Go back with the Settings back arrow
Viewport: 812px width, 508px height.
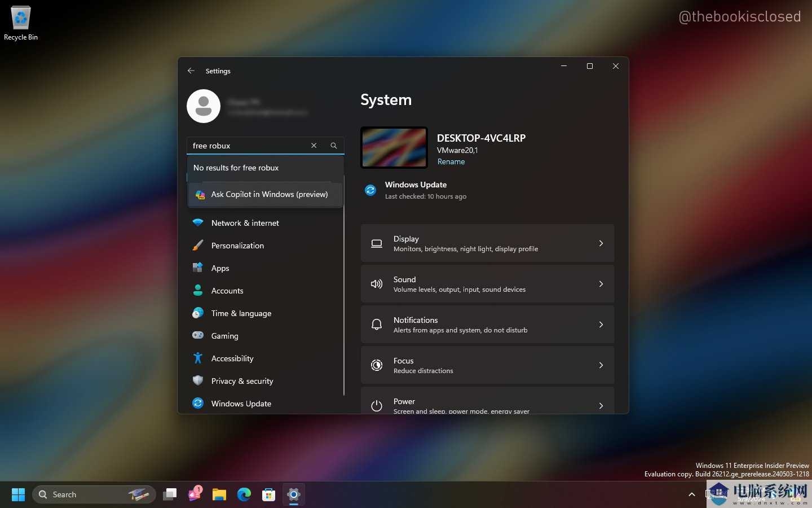pos(191,71)
